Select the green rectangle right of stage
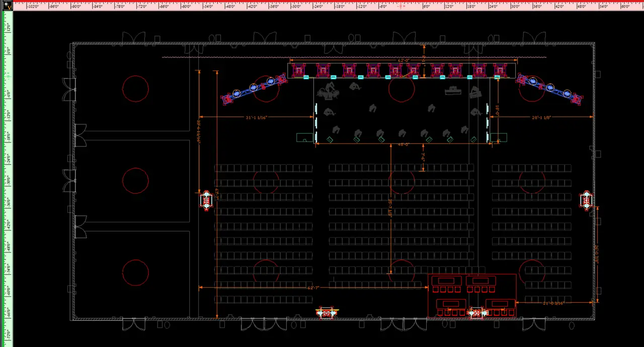Image resolution: width=644 pixels, height=347 pixels. point(499,137)
